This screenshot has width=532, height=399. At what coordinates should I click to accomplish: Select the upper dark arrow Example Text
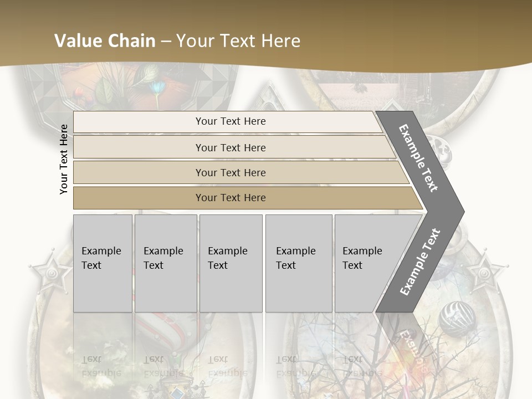coord(420,158)
